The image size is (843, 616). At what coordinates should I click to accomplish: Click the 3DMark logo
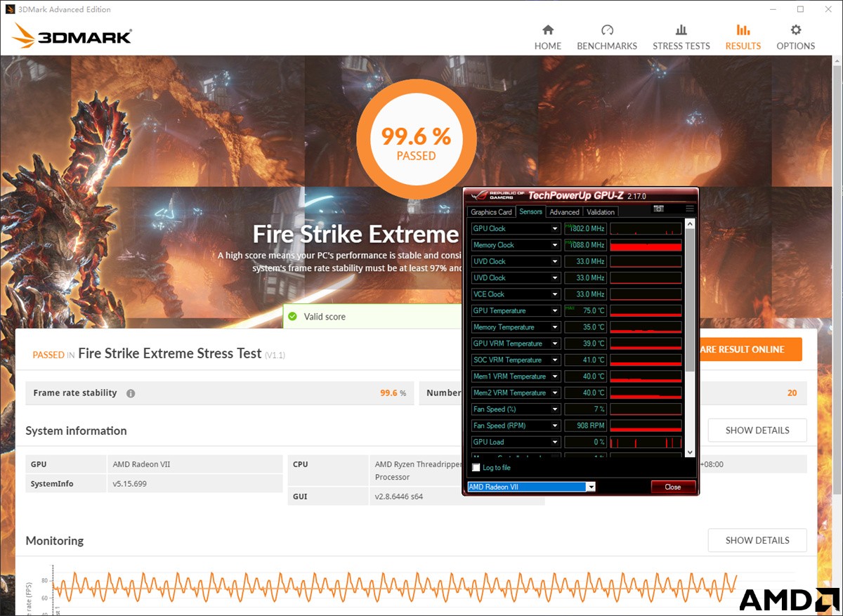tap(72, 37)
